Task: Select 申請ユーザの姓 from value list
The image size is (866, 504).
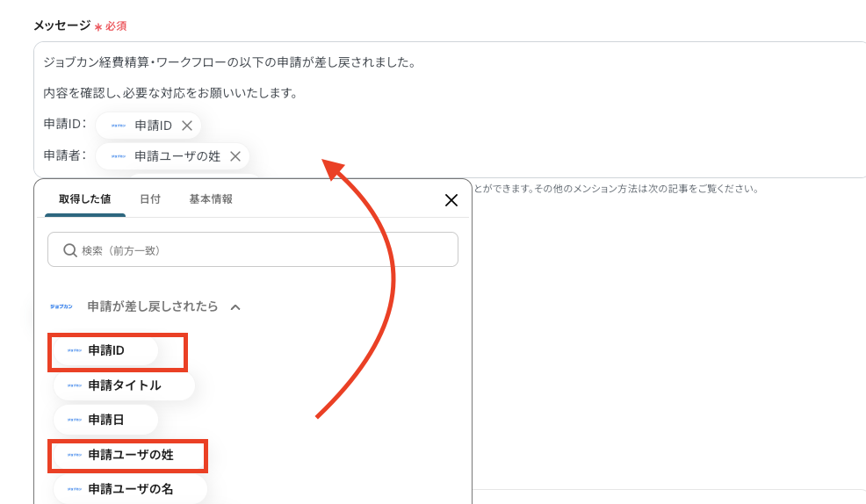Action: [x=130, y=455]
